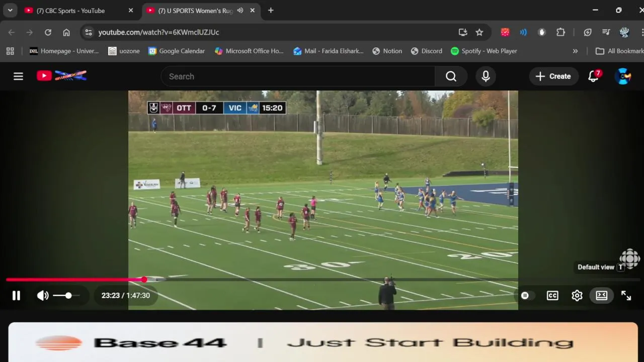
Task: Switch to default view mode
Action: click(602, 296)
